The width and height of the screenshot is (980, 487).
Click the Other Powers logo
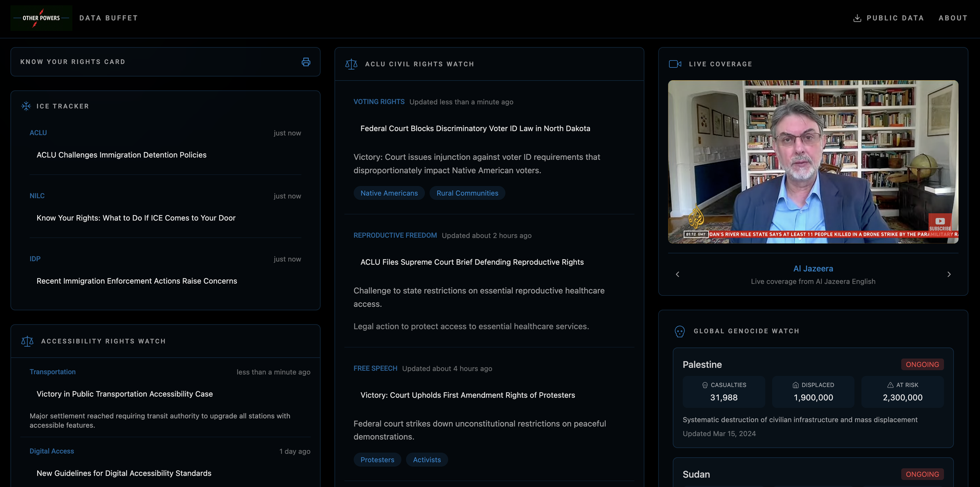pyautogui.click(x=41, y=18)
